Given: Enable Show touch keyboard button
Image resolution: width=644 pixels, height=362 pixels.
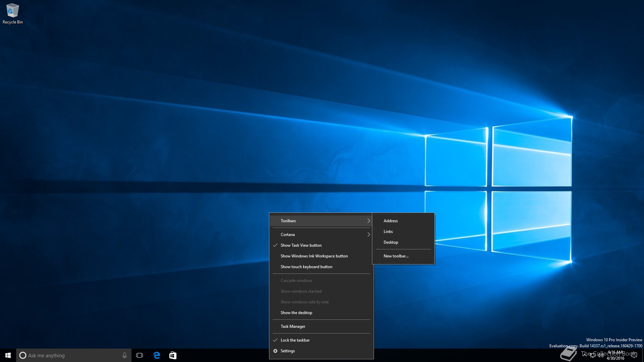Looking at the screenshot, I should 321,267.
